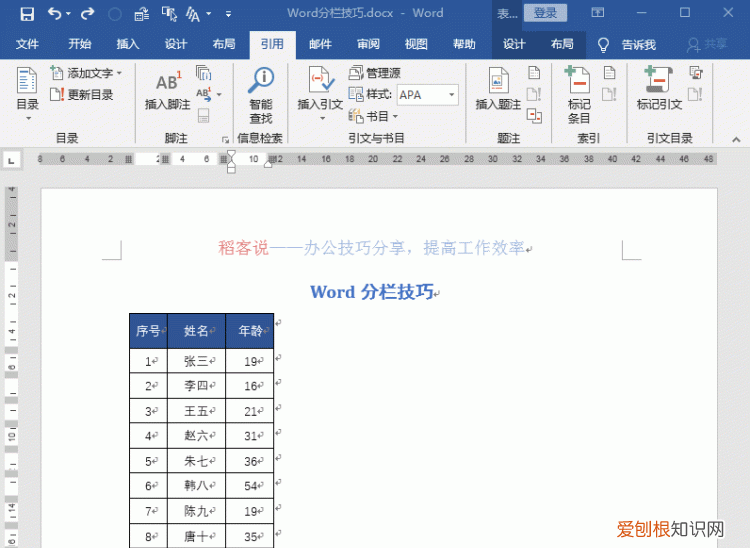750x548 pixels.
Task: Switch to the Home tab (开始)
Action: pos(79,44)
